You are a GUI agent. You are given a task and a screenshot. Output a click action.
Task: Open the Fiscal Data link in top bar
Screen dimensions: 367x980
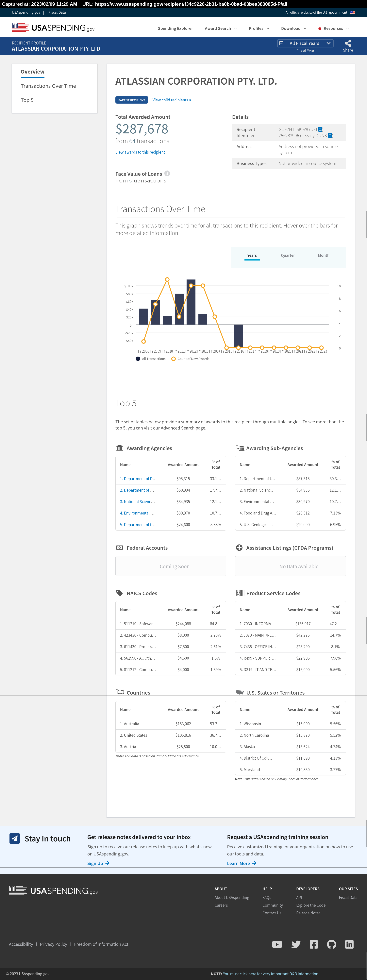point(57,13)
